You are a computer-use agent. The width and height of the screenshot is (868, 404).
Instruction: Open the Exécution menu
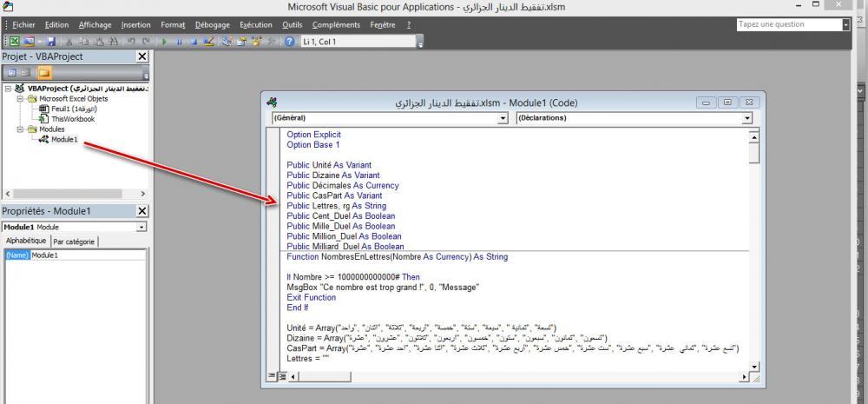(256, 25)
